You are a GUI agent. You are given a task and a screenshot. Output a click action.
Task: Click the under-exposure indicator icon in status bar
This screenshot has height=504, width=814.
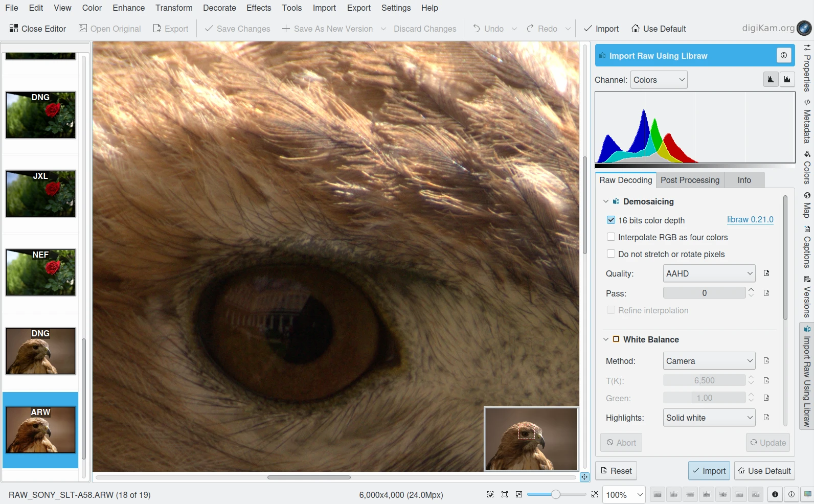775,494
